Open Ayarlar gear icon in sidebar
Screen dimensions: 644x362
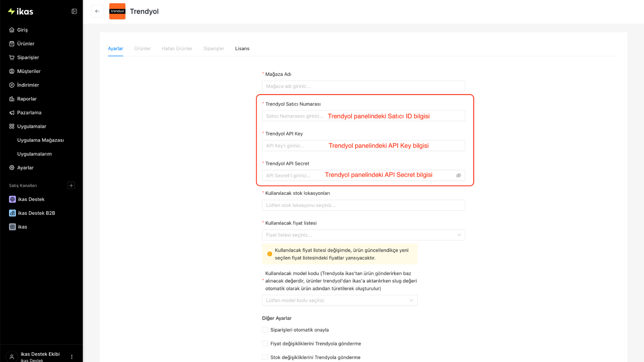[x=12, y=168]
